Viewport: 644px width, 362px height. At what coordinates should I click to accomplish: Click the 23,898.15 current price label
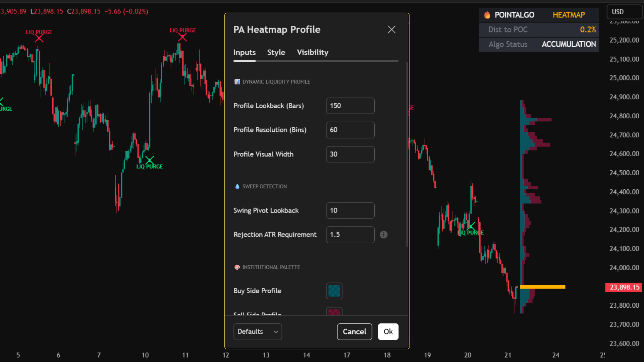(624, 287)
